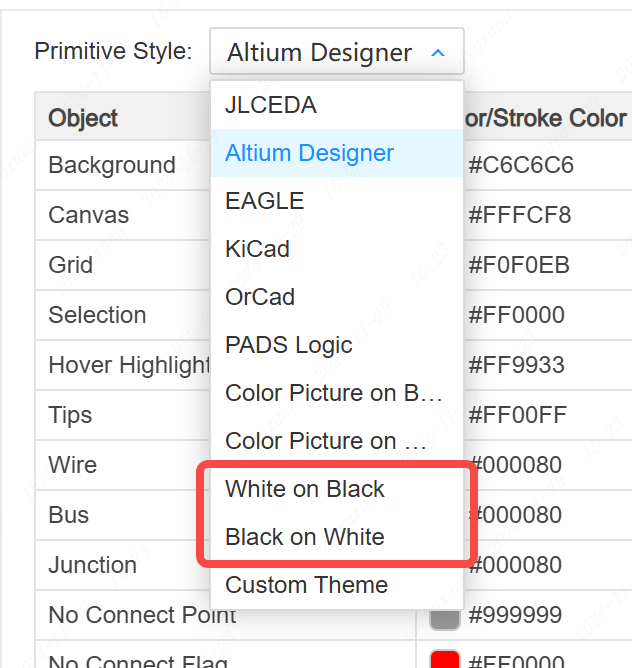Choose the OrCad style option

pos(260,297)
